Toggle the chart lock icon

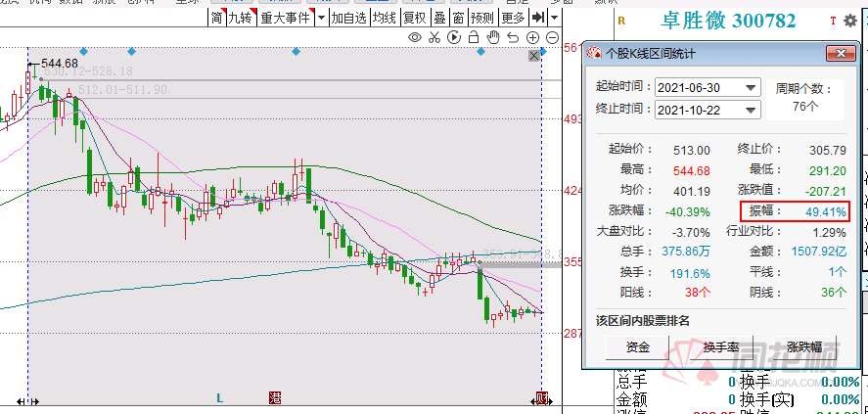tap(474, 37)
